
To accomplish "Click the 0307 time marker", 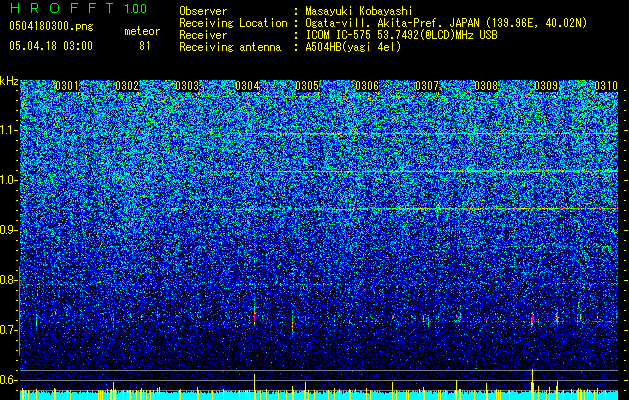I will tap(427, 86).
